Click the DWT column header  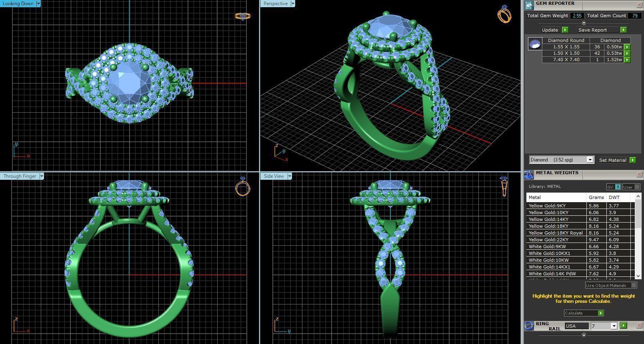coord(618,197)
